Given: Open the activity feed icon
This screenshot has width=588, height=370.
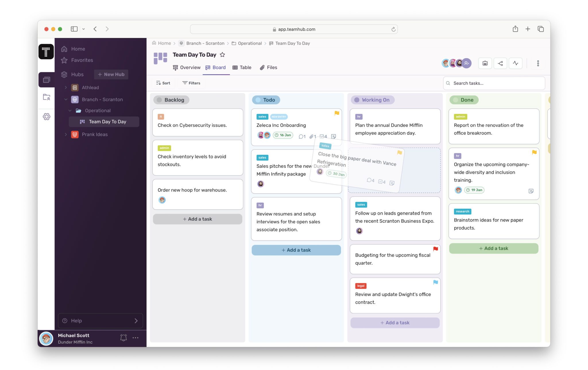Looking at the screenshot, I should [x=516, y=63].
